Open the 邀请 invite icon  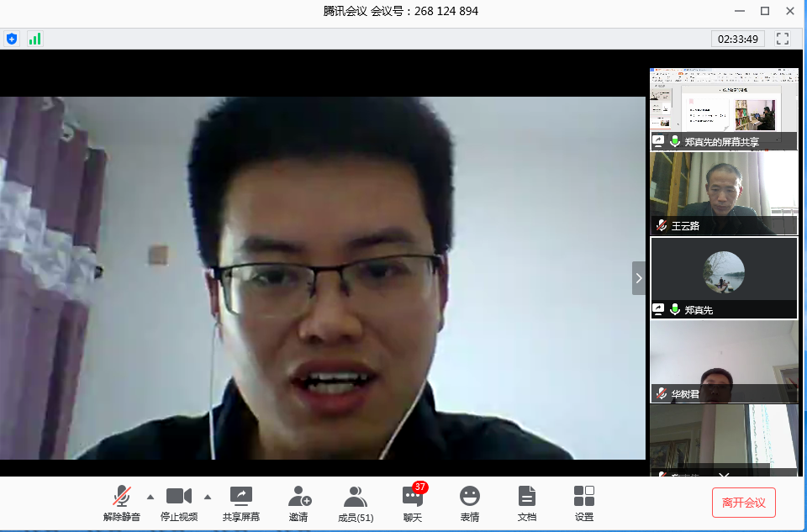click(x=298, y=503)
